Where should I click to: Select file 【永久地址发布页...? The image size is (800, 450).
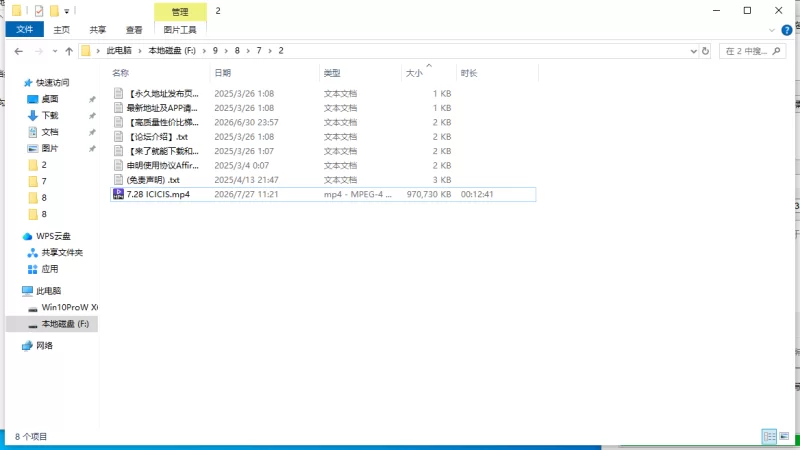click(162, 93)
